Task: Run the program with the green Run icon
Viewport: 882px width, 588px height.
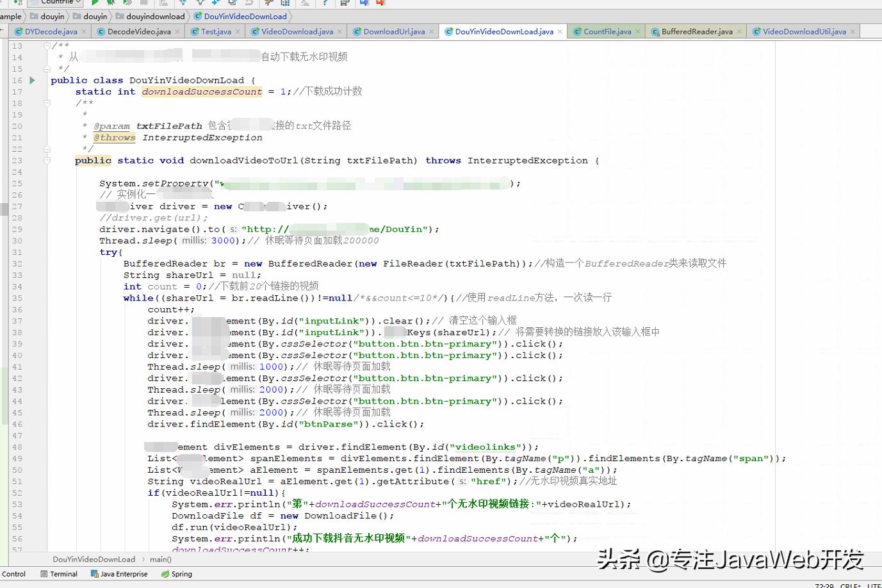Action: click(94, 3)
